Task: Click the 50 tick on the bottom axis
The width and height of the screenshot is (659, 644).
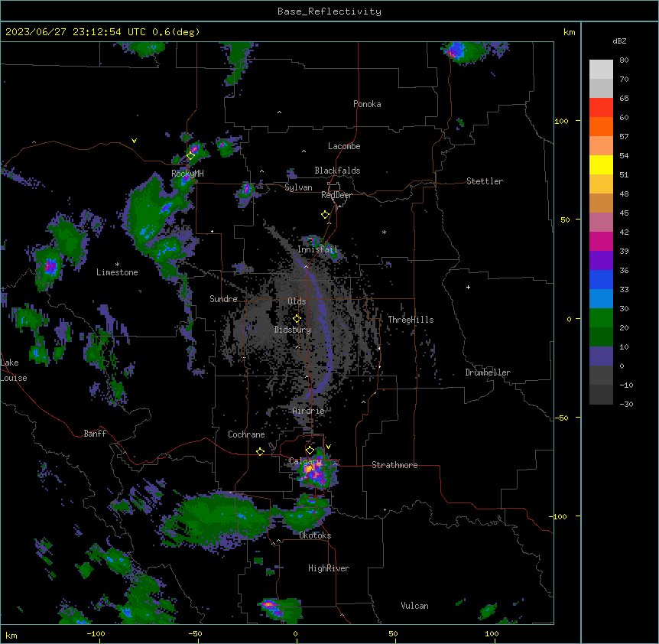Action: click(393, 633)
